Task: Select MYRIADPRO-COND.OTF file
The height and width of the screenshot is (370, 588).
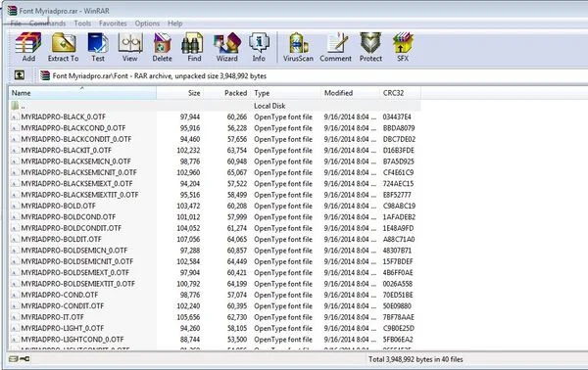Action: click(59, 295)
